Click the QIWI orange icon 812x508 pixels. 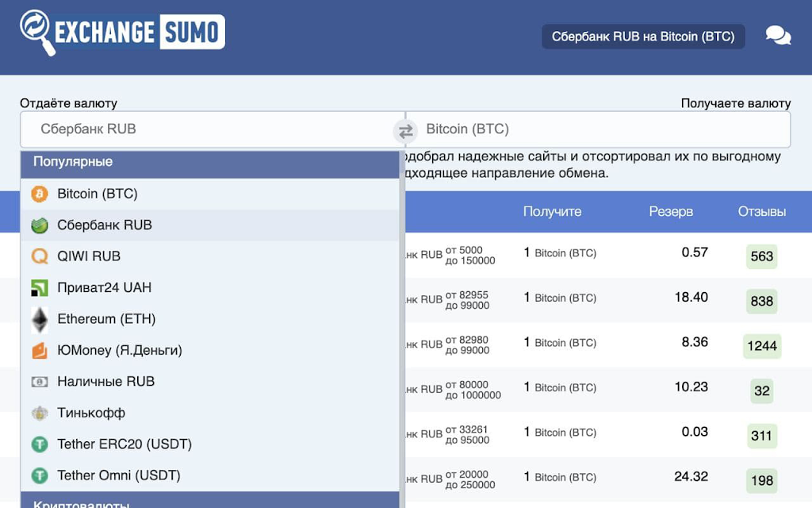click(x=40, y=256)
